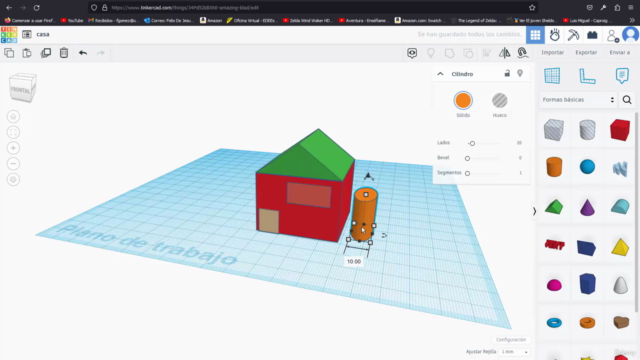This screenshot has width=640, height=360.
Task: Click Enviar a button
Action: pyautogui.click(x=620, y=52)
